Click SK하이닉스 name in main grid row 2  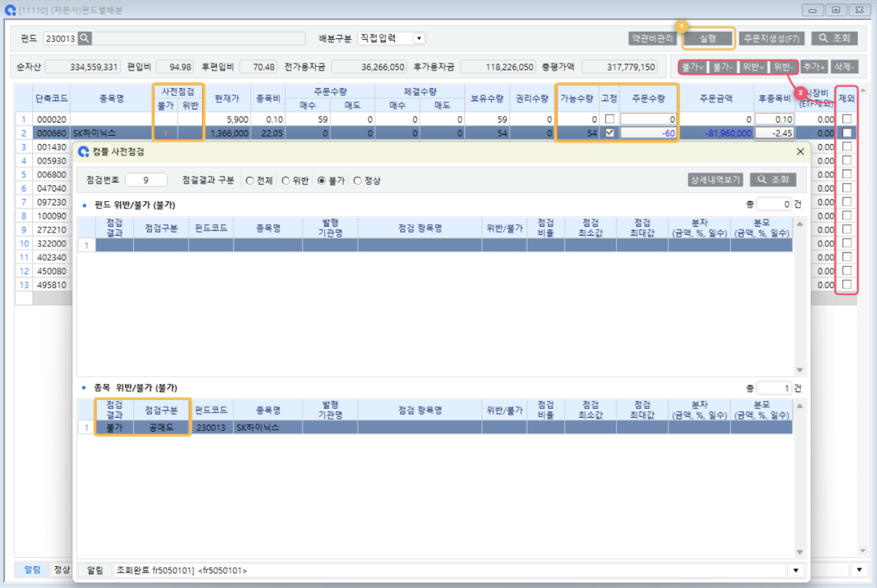pyautogui.click(x=95, y=133)
